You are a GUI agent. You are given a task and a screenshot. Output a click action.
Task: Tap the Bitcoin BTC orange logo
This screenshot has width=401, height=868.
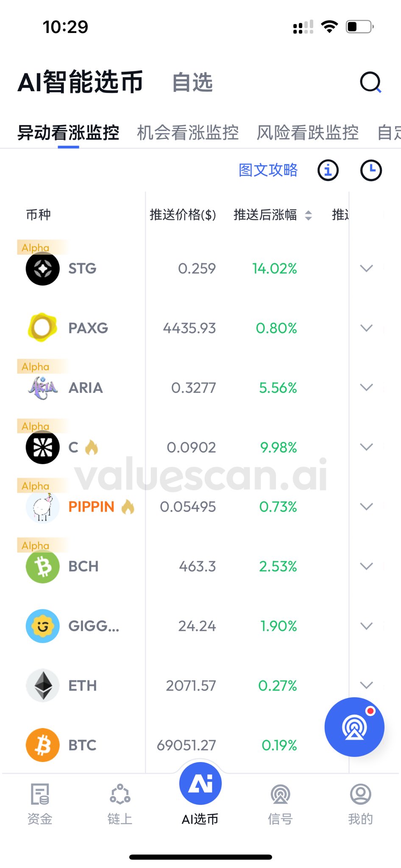pos(42,745)
